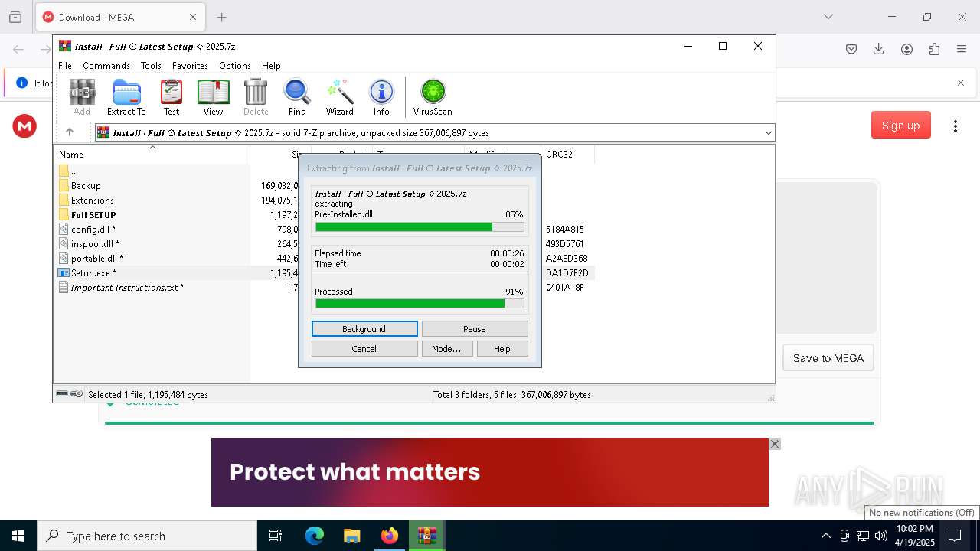
Task: Expand the archive path dropdown
Action: [x=768, y=133]
